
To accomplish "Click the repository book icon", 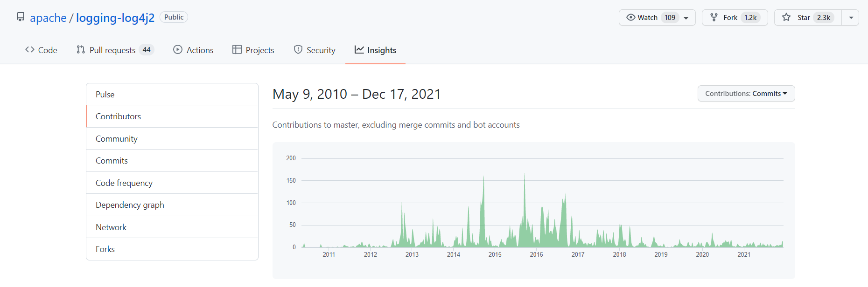I will 21,17.
